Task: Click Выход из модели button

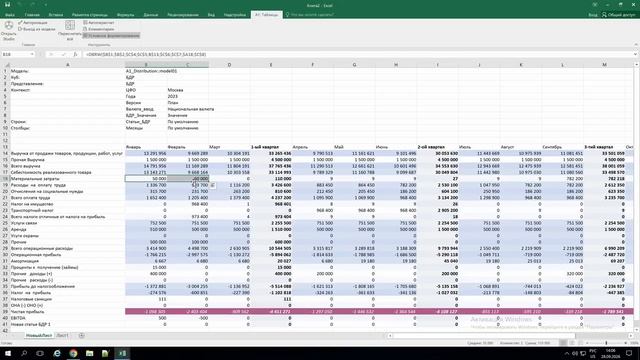Action: tap(37, 29)
